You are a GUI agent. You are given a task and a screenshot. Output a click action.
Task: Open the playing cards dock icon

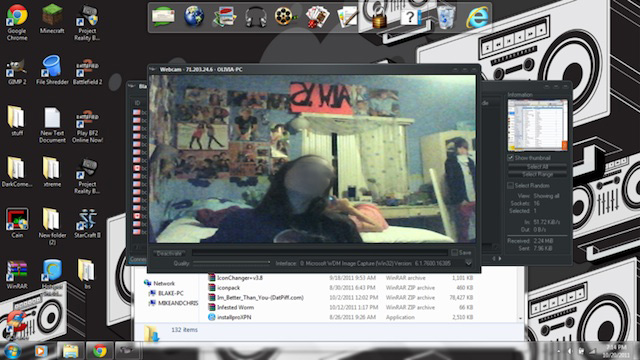(317, 17)
